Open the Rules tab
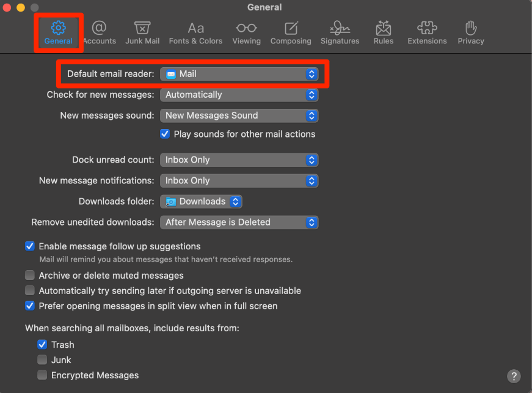This screenshot has height=393, width=532. click(x=384, y=33)
